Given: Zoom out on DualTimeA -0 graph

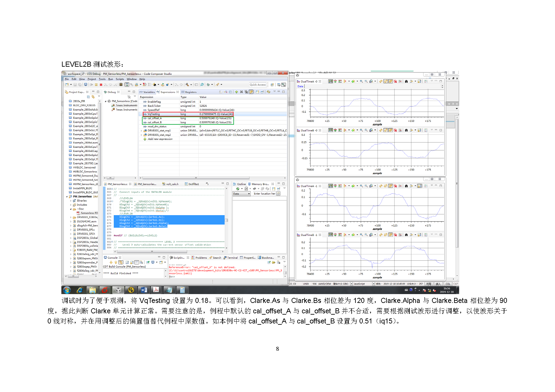Looking at the screenshot, I should (366, 81).
